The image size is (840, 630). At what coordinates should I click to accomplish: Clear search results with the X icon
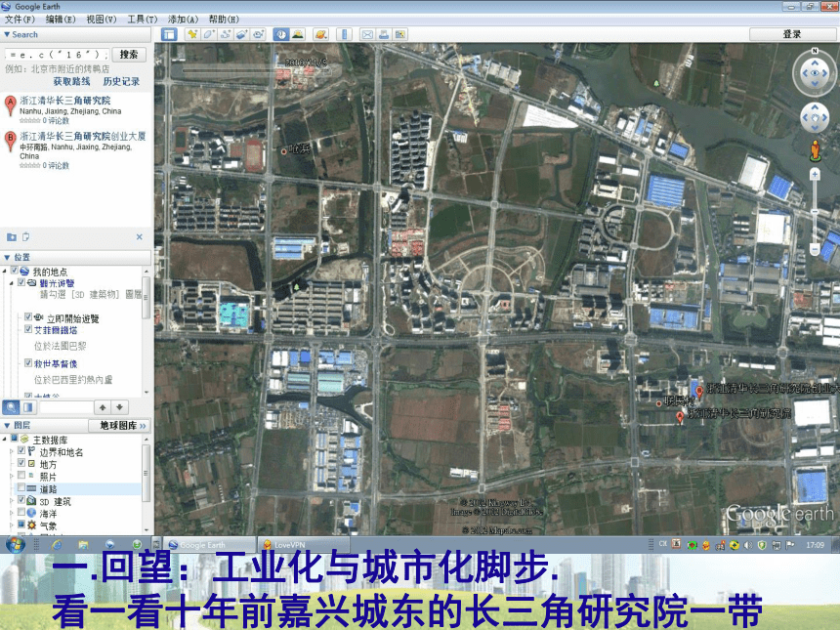pyautogui.click(x=140, y=236)
